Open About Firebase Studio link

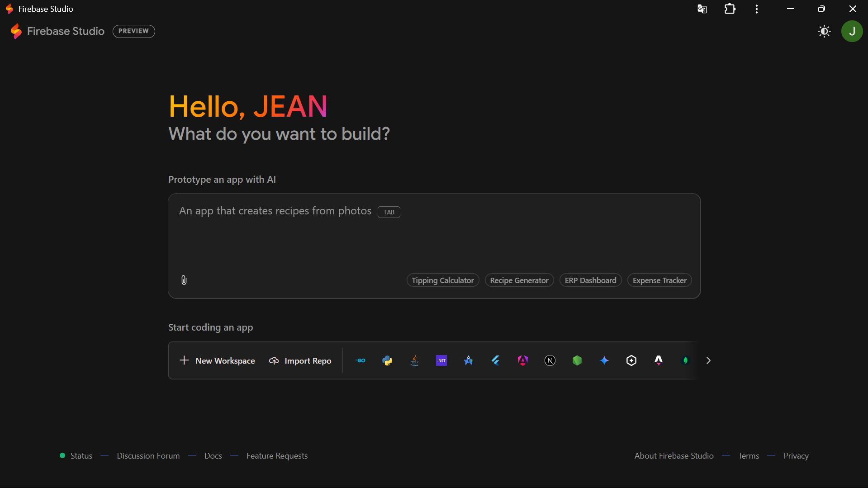coord(674,456)
